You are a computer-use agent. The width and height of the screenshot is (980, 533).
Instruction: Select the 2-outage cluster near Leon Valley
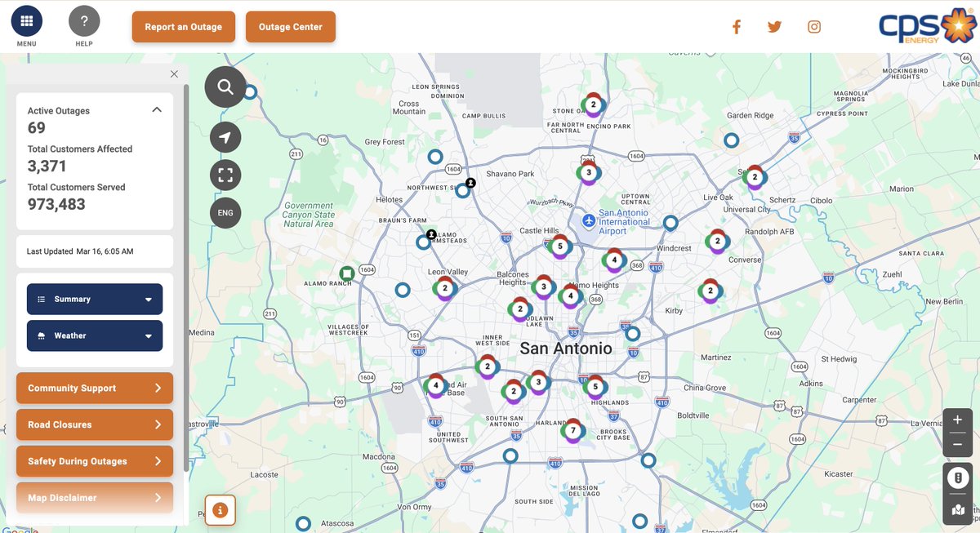(444, 288)
